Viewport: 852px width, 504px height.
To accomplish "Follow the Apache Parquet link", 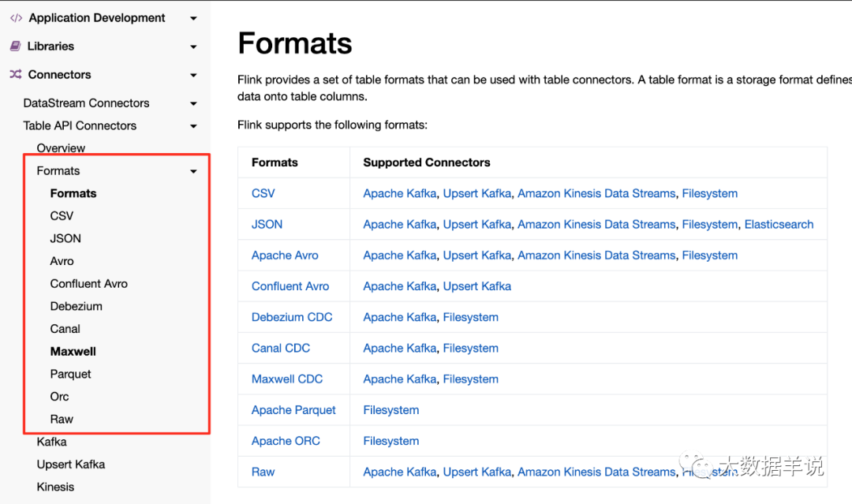I will [293, 410].
